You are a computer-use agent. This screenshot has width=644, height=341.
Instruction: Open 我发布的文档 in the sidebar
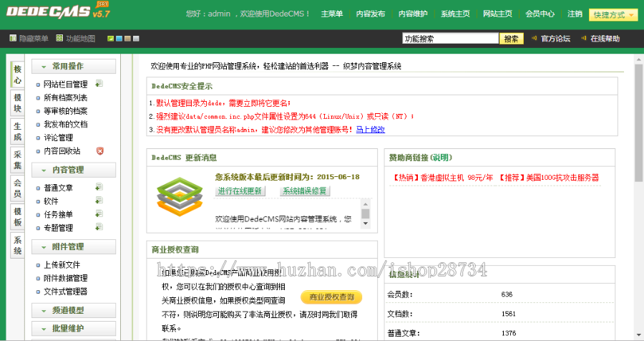pyautogui.click(x=66, y=124)
